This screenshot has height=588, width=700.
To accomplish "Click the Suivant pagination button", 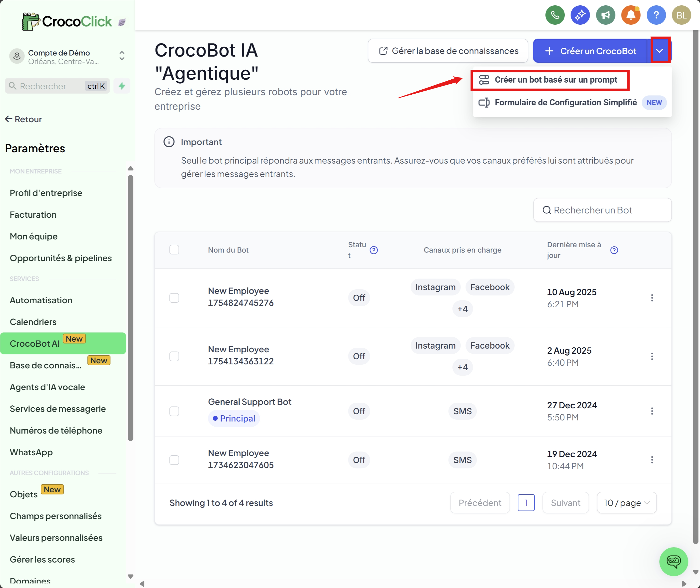I will pyautogui.click(x=565, y=503).
